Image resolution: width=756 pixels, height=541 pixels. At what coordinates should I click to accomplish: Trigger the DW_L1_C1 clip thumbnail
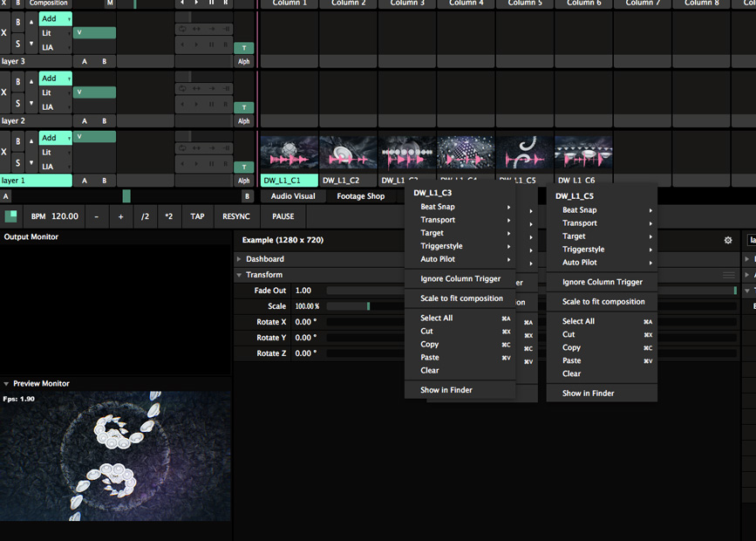(x=289, y=153)
